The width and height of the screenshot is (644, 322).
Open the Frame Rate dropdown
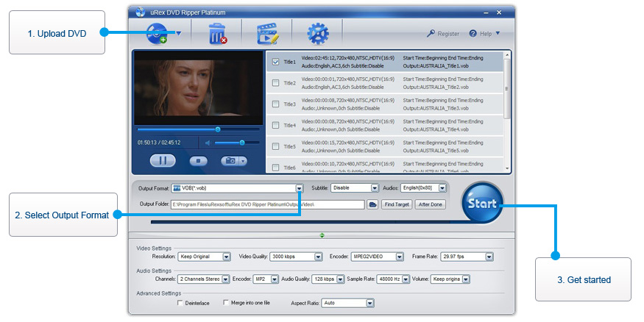click(x=489, y=257)
